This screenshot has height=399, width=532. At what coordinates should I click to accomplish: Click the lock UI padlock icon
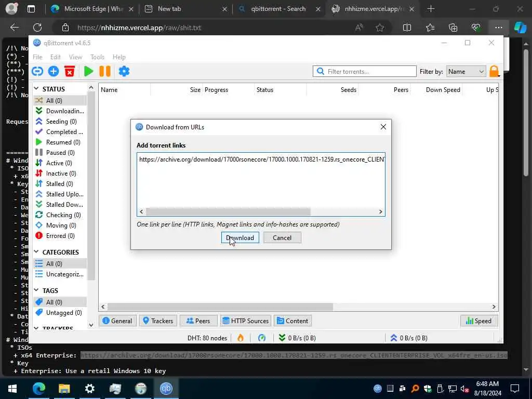tap(494, 71)
